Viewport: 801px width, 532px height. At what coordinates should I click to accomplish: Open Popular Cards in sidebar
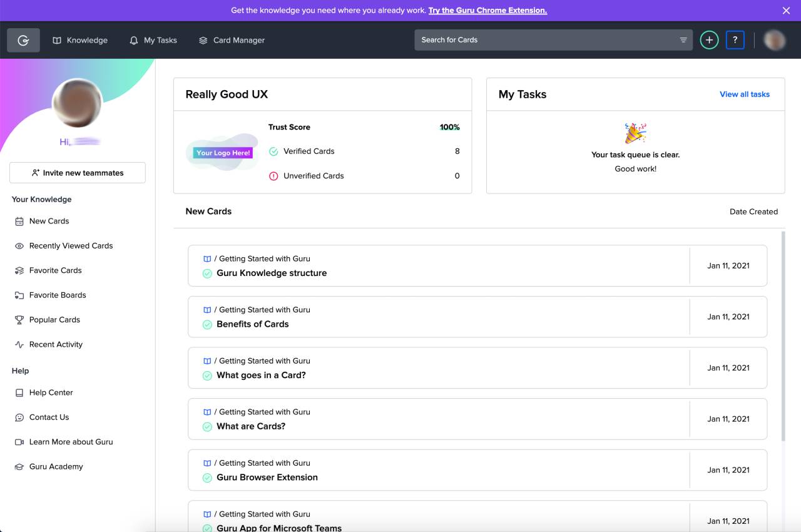click(x=48, y=320)
